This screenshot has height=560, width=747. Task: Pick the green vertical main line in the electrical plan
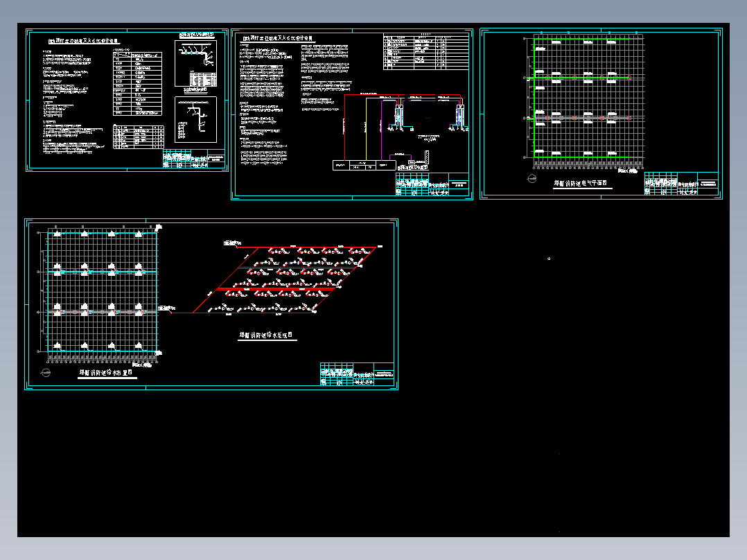pyautogui.click(x=534, y=98)
